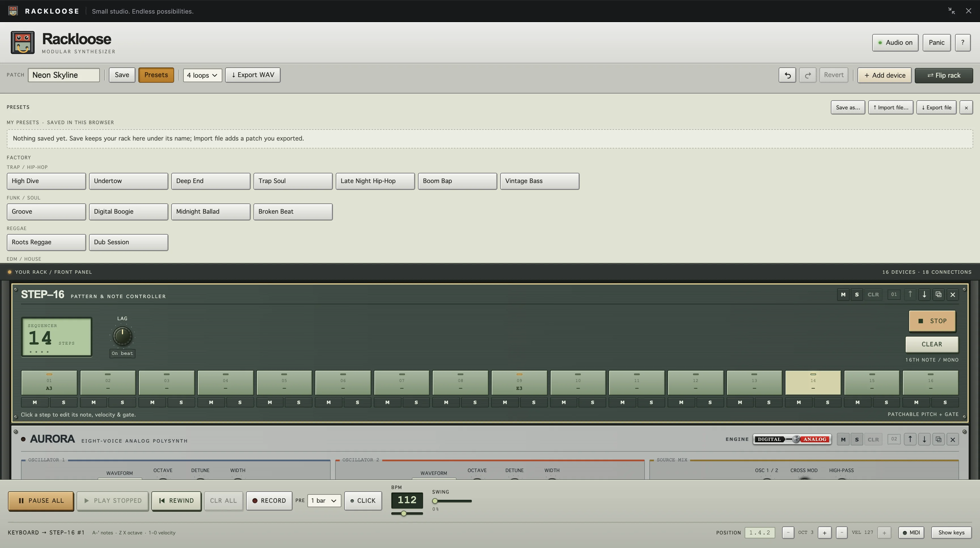The height and width of the screenshot is (548, 980).
Task: Click the Swing slider
Action: (452, 501)
